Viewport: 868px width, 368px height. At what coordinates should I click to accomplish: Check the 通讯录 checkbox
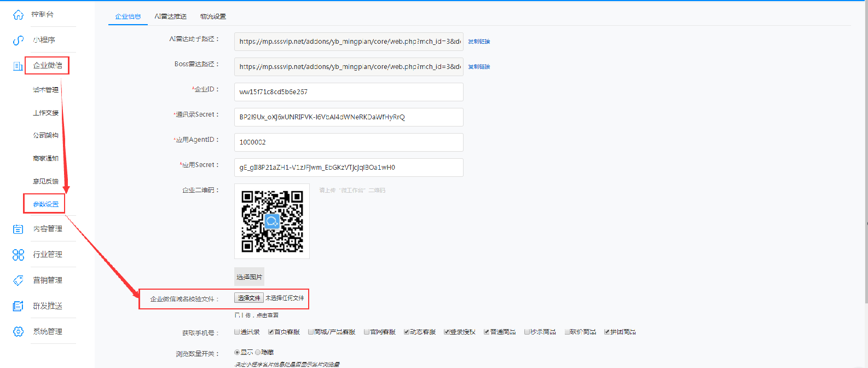point(237,332)
